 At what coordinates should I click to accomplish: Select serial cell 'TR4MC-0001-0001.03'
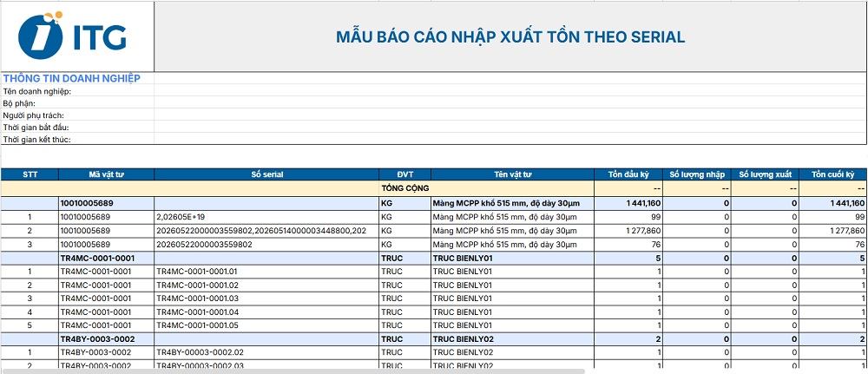[266, 299]
